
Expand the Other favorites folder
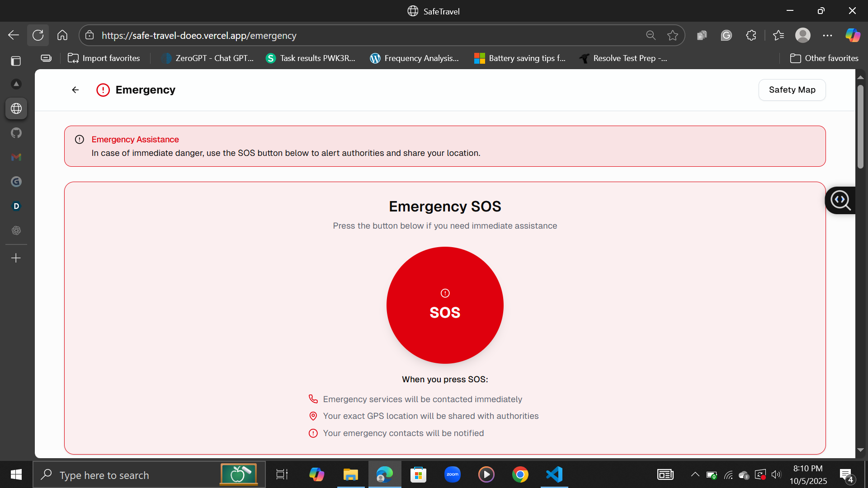click(824, 58)
